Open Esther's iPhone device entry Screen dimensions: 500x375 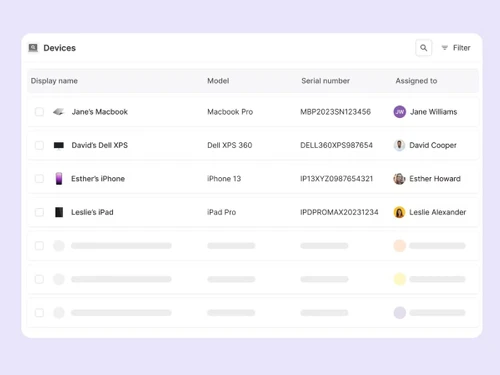point(98,179)
